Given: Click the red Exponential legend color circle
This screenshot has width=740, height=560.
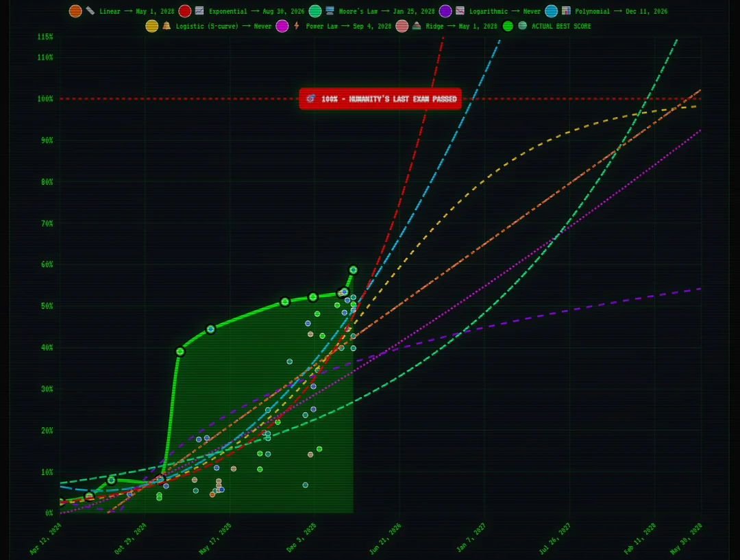Looking at the screenshot, I should (184, 12).
